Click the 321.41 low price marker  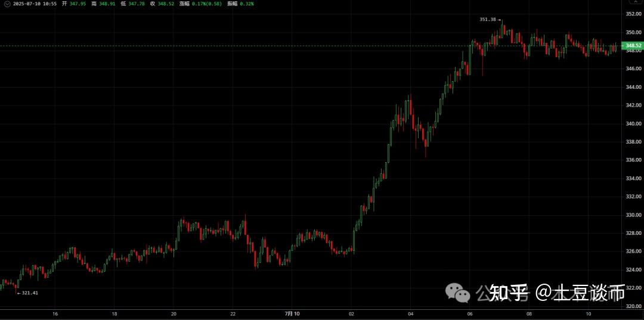tap(27, 293)
